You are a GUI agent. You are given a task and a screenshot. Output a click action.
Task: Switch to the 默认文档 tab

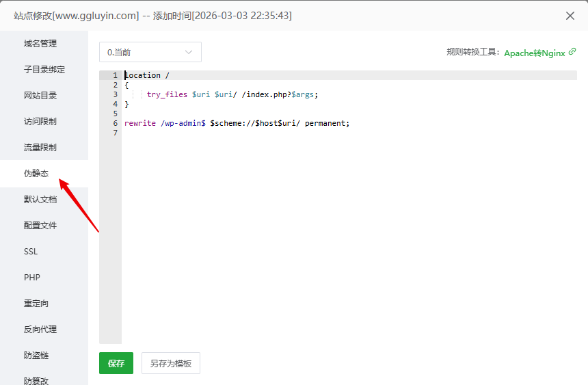coord(40,200)
